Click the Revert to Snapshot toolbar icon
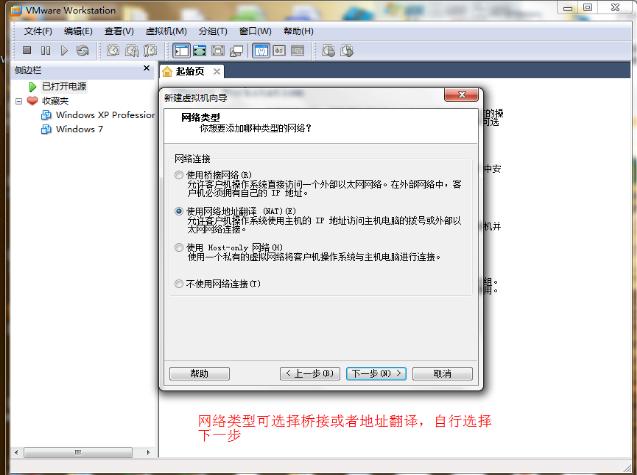 pyautogui.click(x=132, y=50)
